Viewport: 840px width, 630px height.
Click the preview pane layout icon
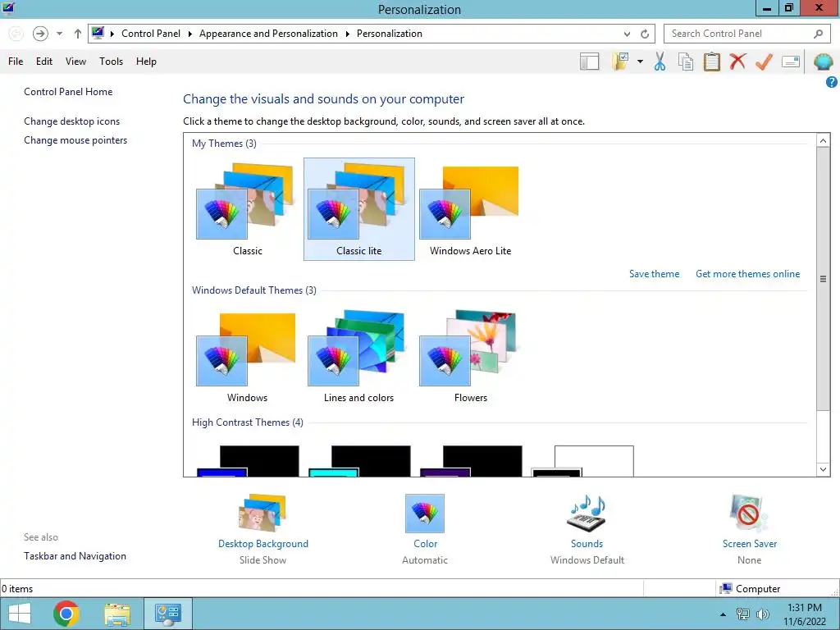589,62
